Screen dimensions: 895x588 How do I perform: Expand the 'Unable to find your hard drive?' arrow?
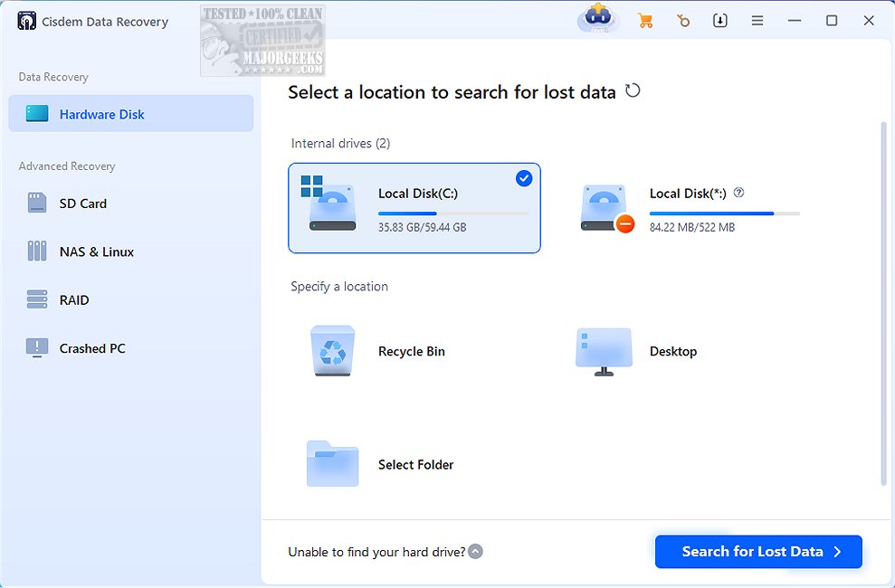[476, 551]
